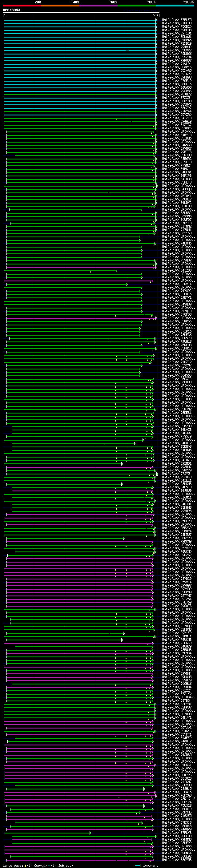Click the green ~80% identity legend segment
The width and height of the screenshot is (197, 868).
point(137,6)
